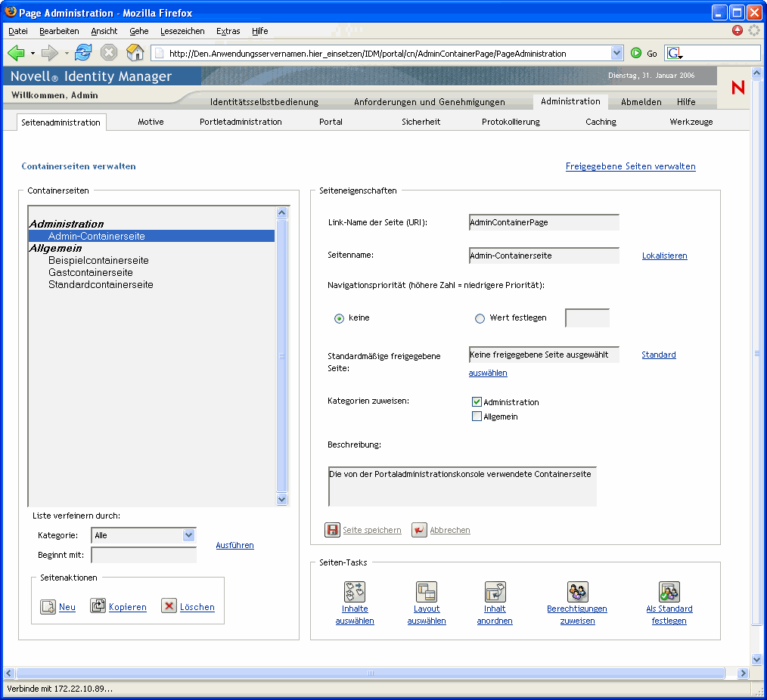This screenshot has height=700, width=767.
Task: Click the Kopieren page icon
Action: (98, 606)
